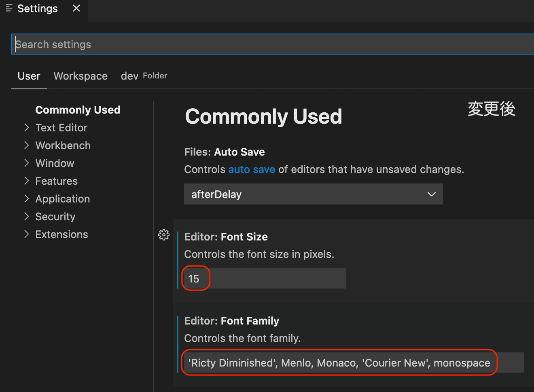Screen dimensions: 534x392
Task: Close the Settings tab
Action: (x=76, y=8)
